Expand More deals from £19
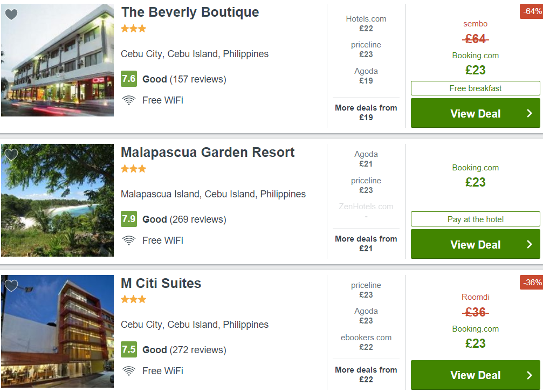Screen dimensions: 543x392 point(366,113)
